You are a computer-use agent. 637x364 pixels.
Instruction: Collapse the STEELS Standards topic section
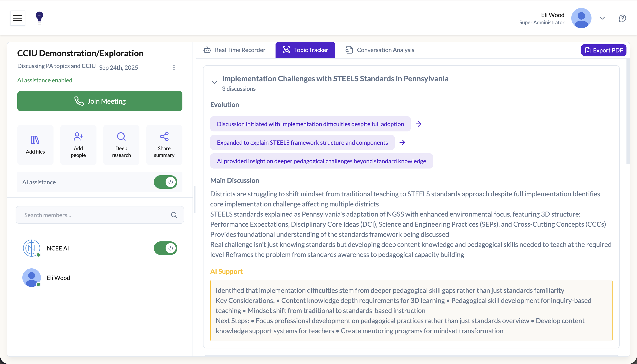pos(214,83)
